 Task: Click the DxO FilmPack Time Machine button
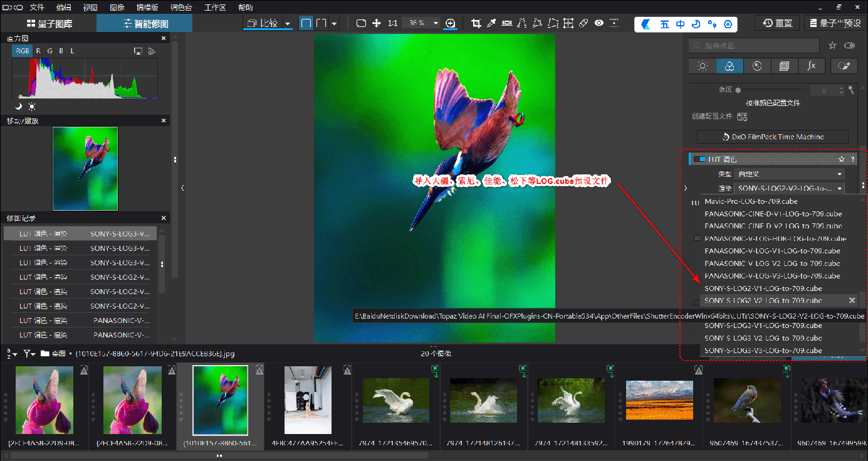(772, 137)
